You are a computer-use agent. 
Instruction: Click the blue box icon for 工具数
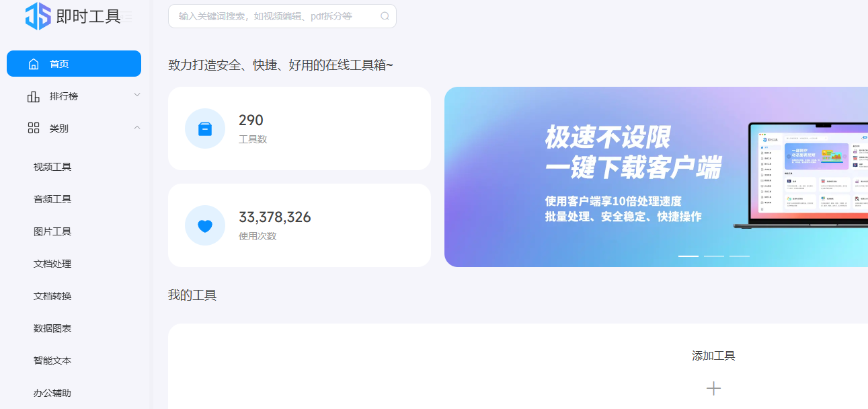point(205,128)
